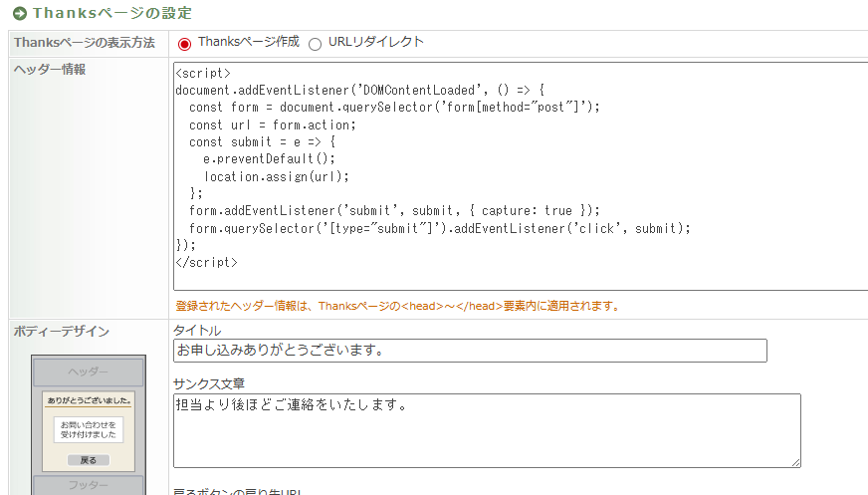Viewport: 868px width, 495px height.
Task: Click the Thanksページの表示方法 row label
Action: coord(85,44)
